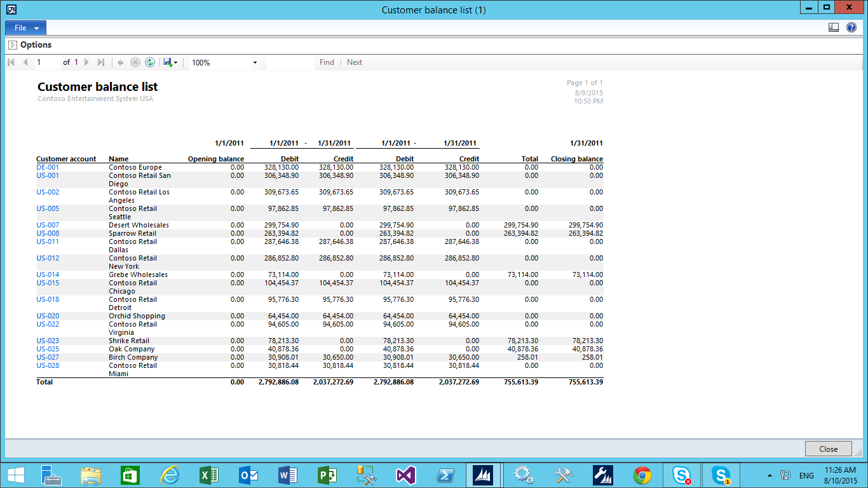Open customer account US-008

pos(48,234)
